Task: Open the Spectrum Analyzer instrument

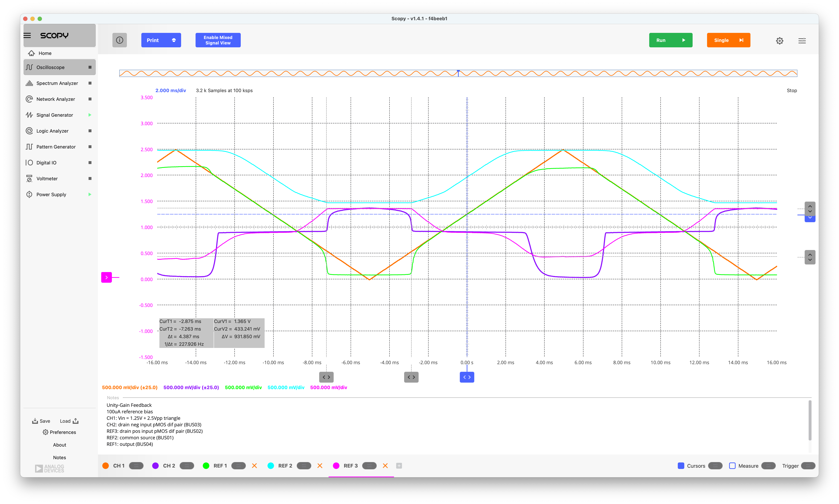Action: click(59, 83)
